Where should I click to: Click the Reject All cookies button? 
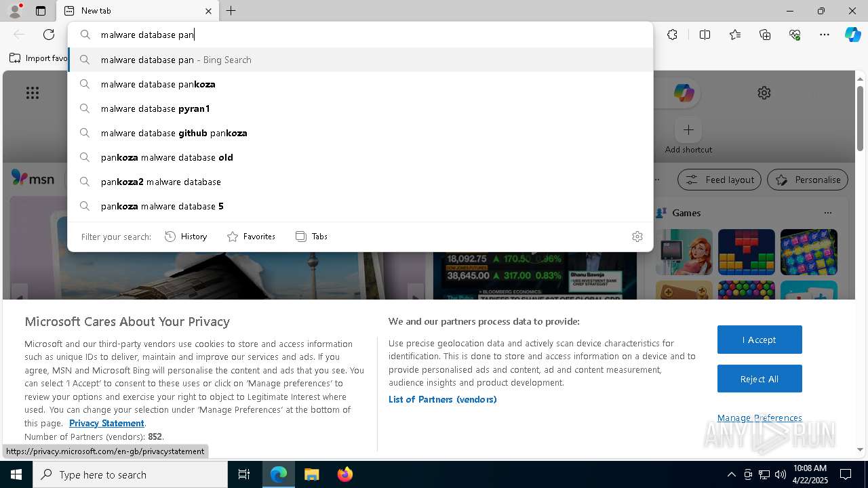click(759, 379)
